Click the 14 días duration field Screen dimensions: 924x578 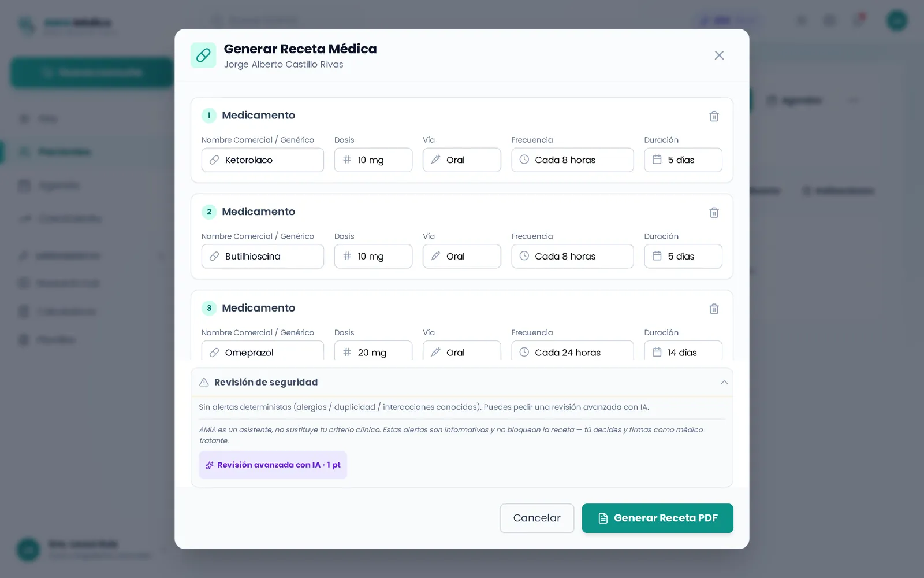[x=683, y=351]
